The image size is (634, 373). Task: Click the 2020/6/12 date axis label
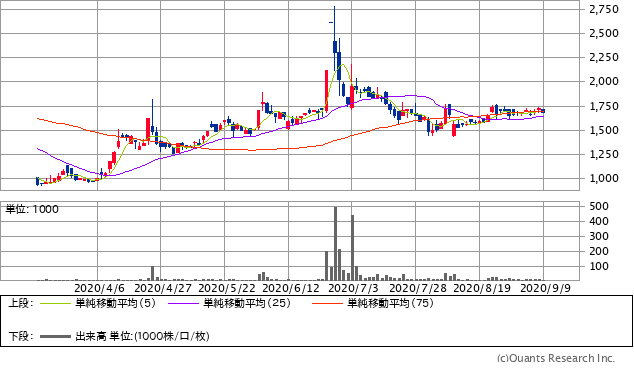pos(291,288)
